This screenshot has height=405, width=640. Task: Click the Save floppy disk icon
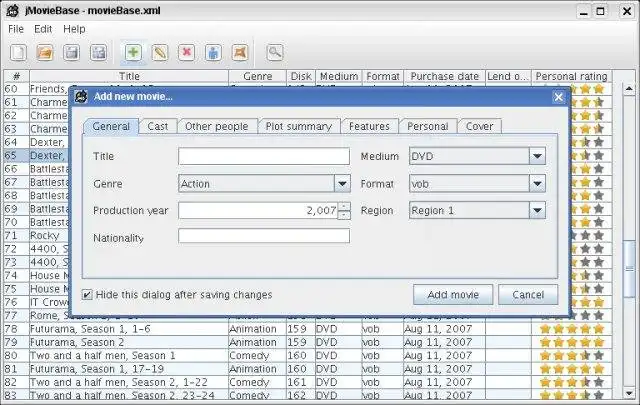click(72, 52)
